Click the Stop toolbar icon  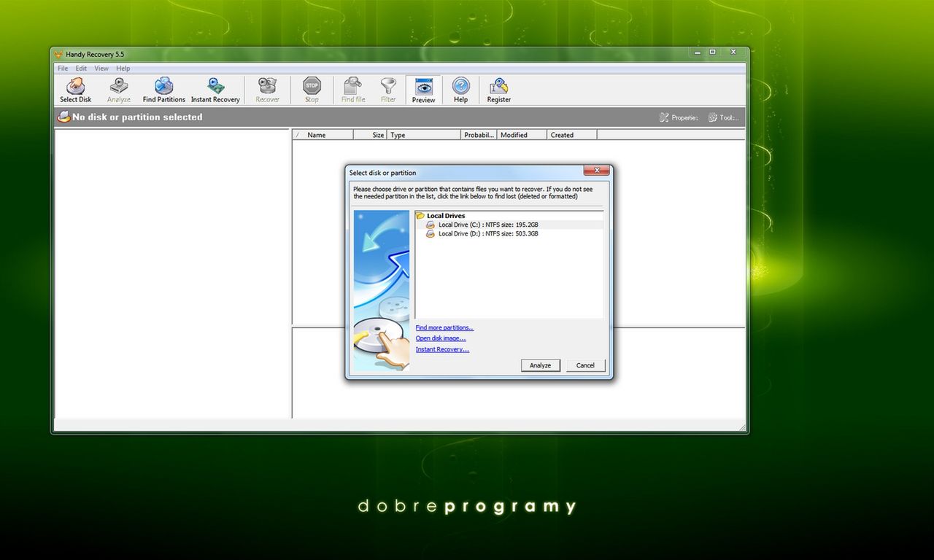point(312,86)
